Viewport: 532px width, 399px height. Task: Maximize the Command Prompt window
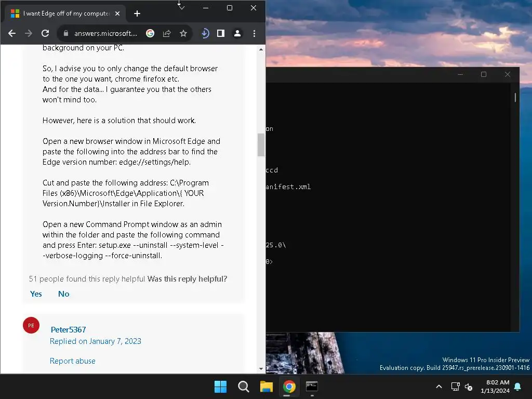[484, 74]
